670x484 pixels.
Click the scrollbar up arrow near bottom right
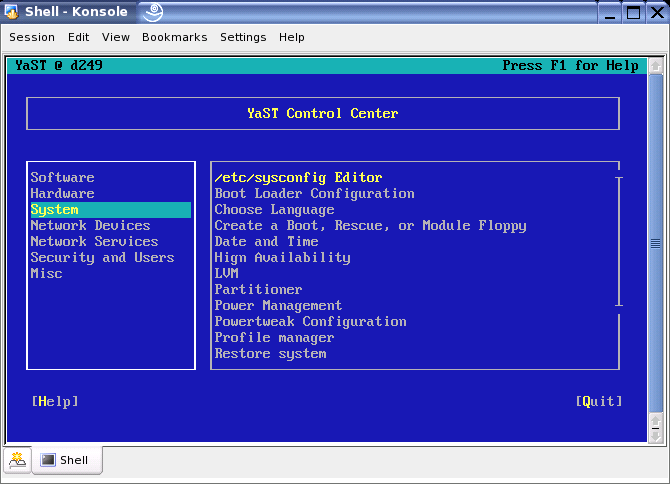(x=656, y=421)
